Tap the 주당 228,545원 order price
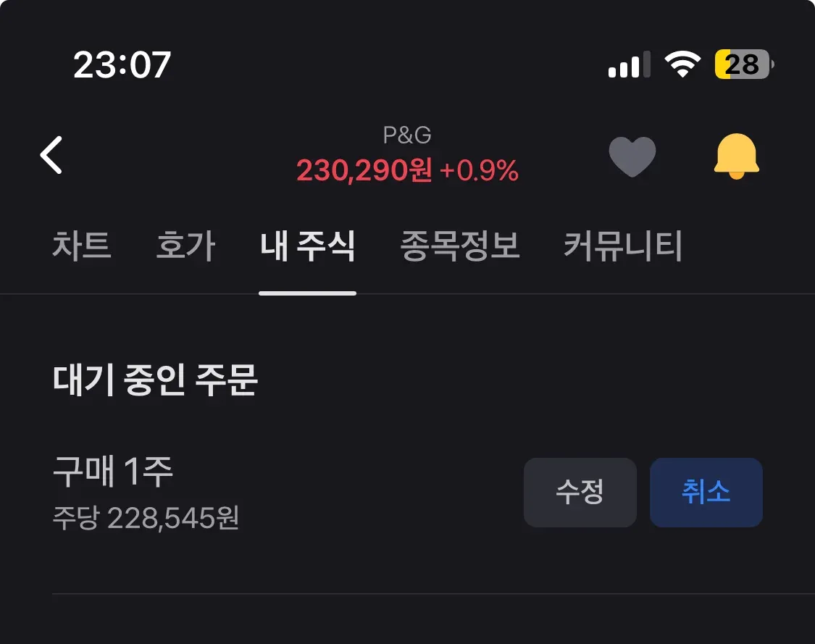815x644 pixels. click(x=146, y=518)
